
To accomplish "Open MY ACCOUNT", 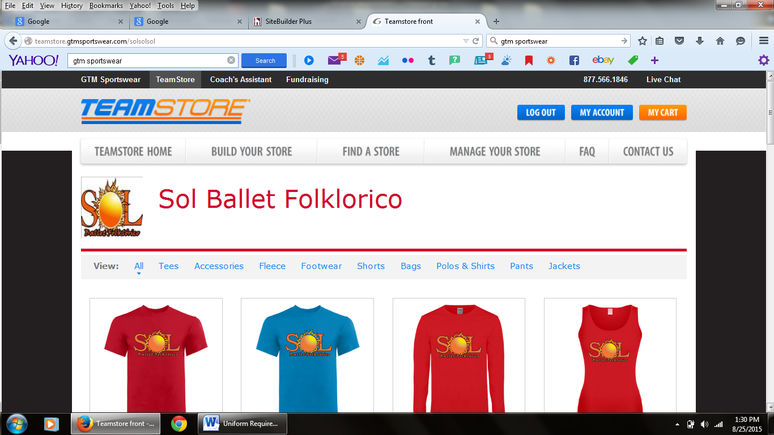I will click(x=602, y=113).
